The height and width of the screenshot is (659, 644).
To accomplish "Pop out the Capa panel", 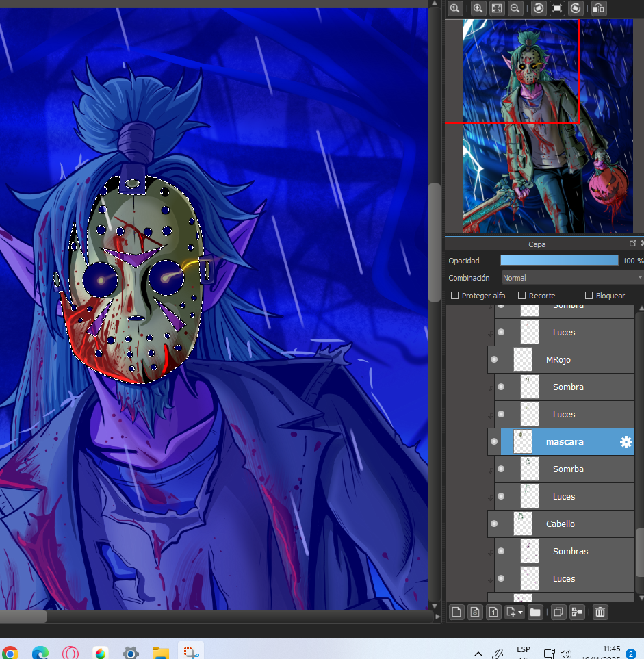I will pyautogui.click(x=632, y=244).
